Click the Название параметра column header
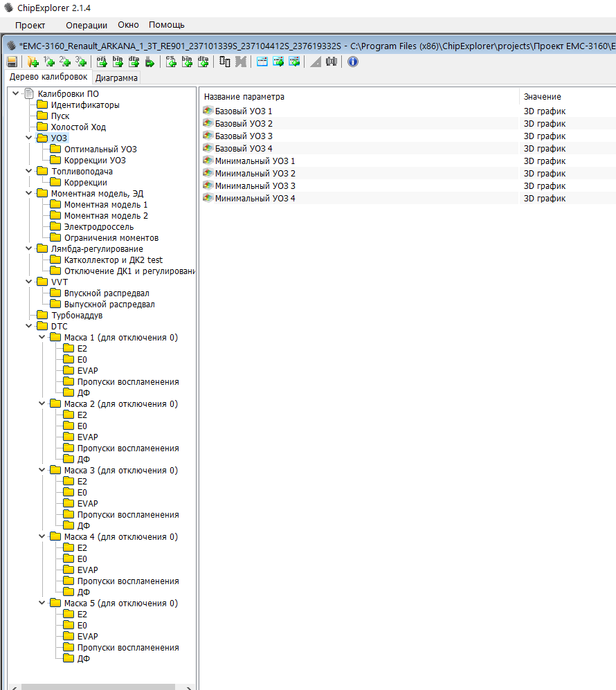The height and width of the screenshot is (690, 616). click(244, 97)
